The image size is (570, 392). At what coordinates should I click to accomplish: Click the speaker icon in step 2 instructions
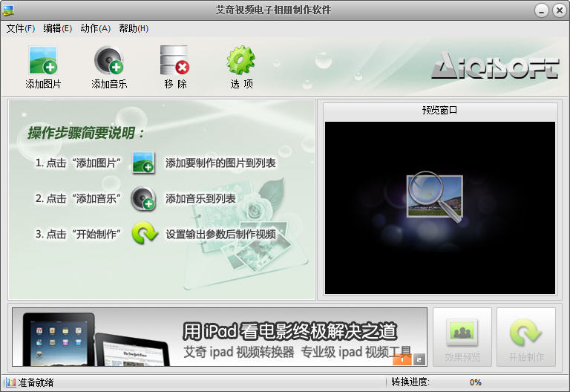[143, 198]
